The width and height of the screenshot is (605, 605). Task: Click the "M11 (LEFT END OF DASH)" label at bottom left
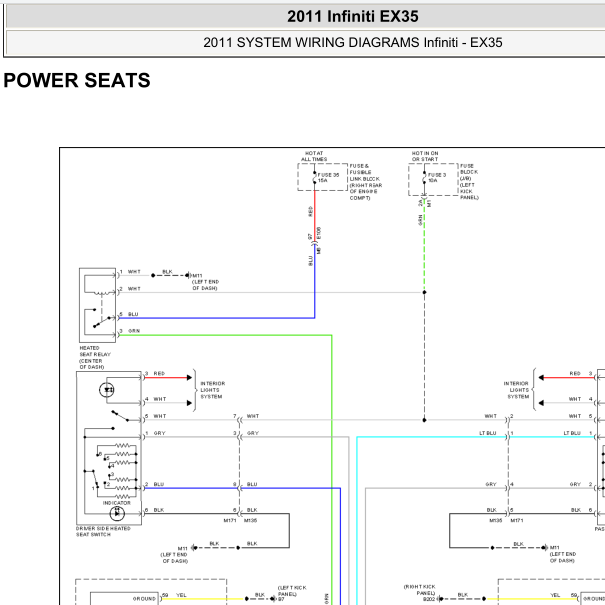pyautogui.click(x=174, y=554)
